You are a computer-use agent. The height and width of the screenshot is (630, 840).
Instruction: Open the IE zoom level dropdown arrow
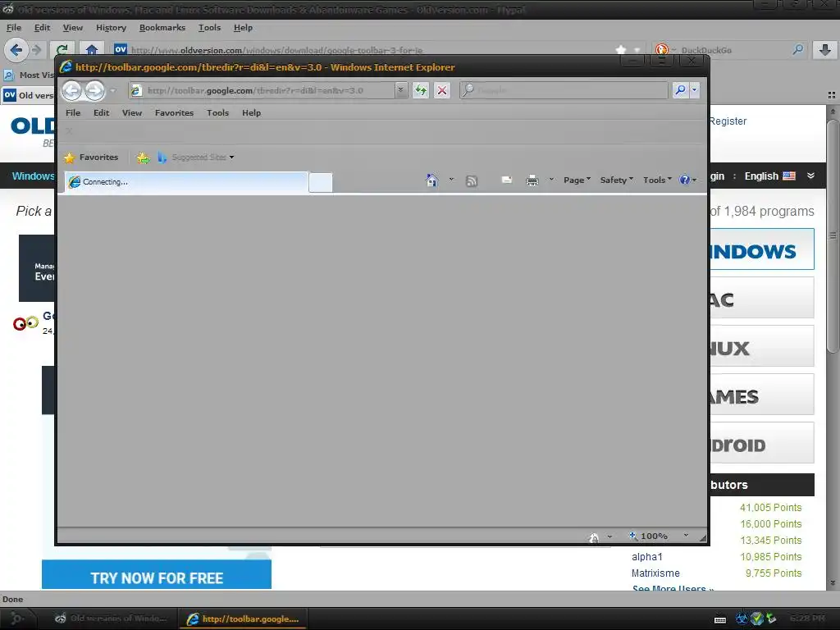coord(686,535)
